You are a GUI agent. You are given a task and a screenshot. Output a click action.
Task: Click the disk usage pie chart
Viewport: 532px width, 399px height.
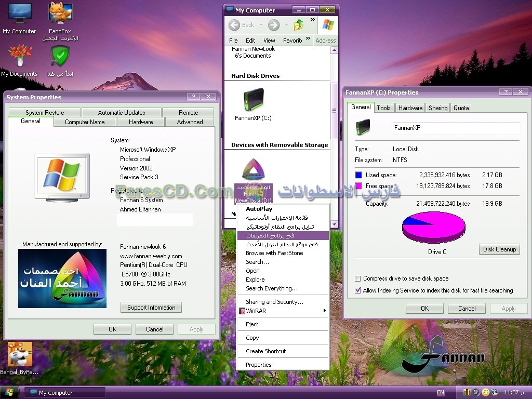(434, 227)
